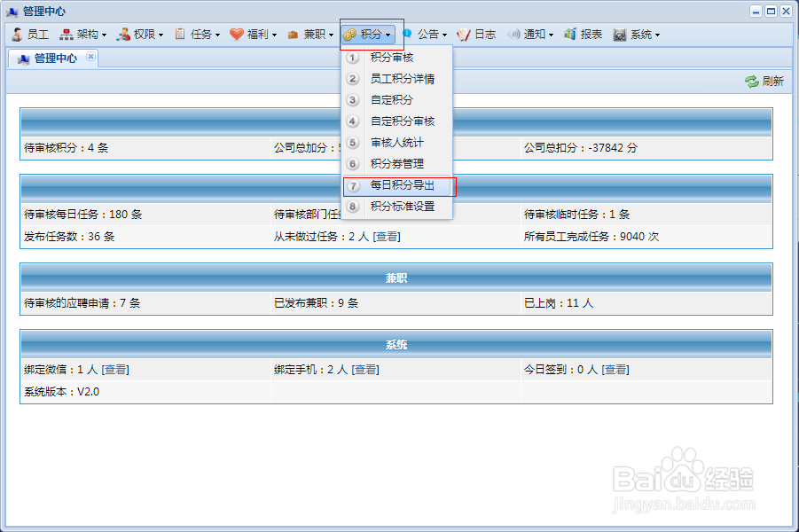The height and width of the screenshot is (532, 799).
Task: Click the 日志 notebook icon
Action: [463, 35]
